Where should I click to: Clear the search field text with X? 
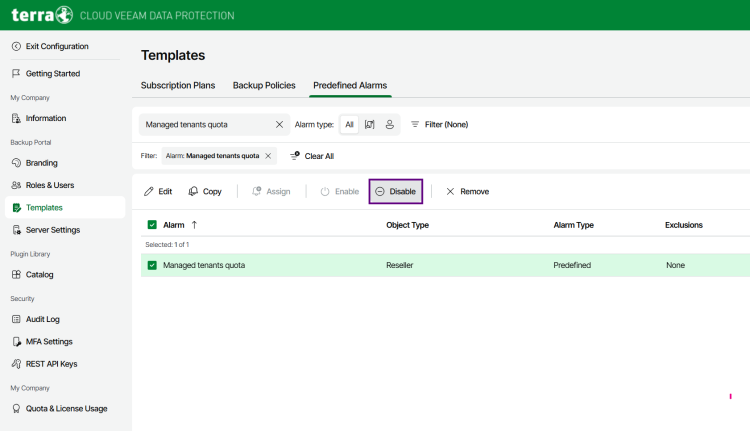pos(280,125)
